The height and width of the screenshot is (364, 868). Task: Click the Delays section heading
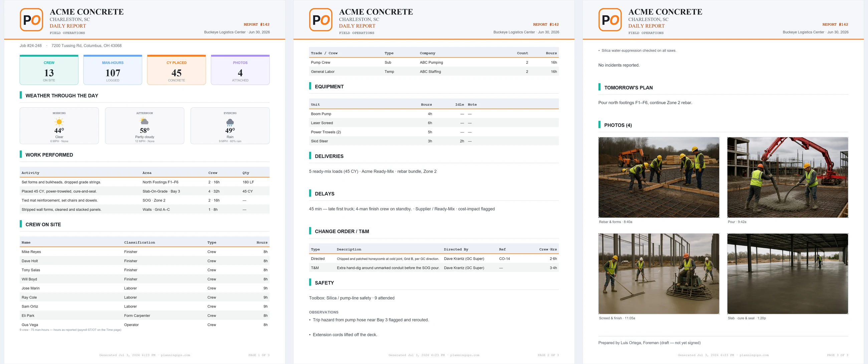tap(324, 194)
